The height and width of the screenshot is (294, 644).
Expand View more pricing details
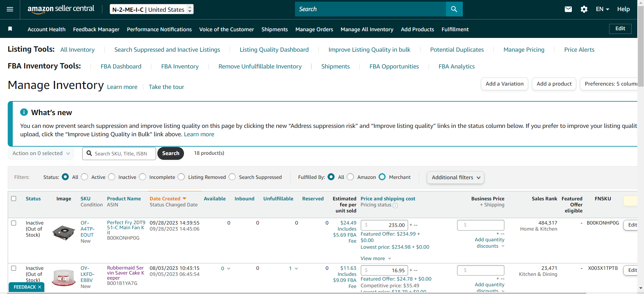(376, 258)
